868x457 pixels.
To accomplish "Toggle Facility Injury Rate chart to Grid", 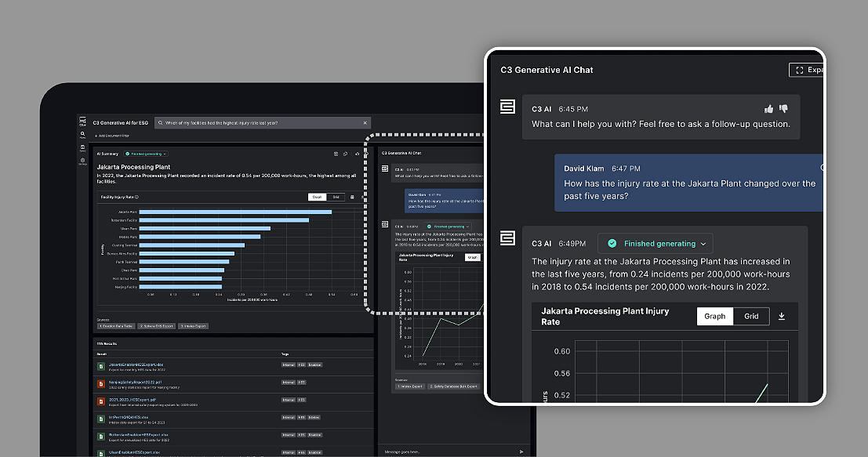I will 336,197.
